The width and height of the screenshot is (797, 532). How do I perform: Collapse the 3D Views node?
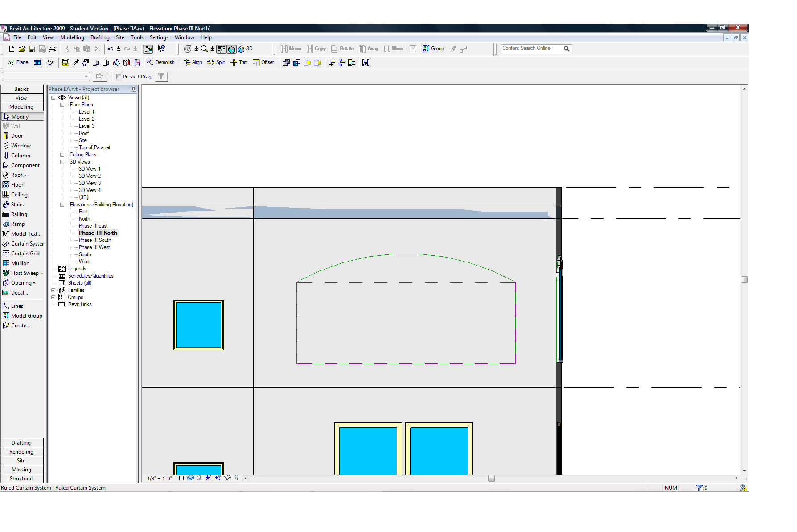coord(62,162)
